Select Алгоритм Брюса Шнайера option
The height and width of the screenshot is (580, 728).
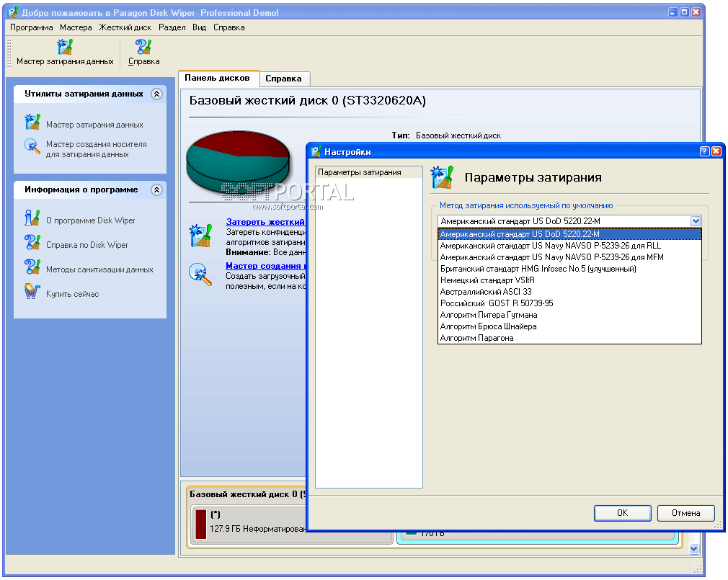pos(569,326)
